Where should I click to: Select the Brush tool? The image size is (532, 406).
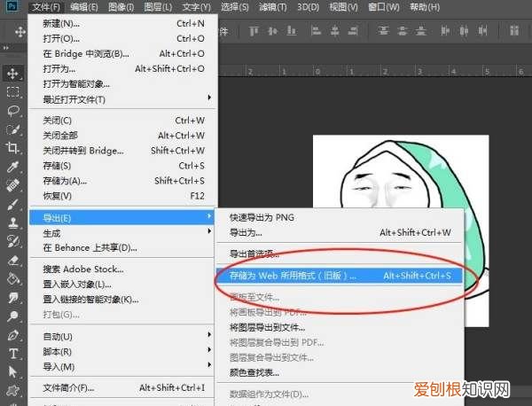click(x=13, y=204)
